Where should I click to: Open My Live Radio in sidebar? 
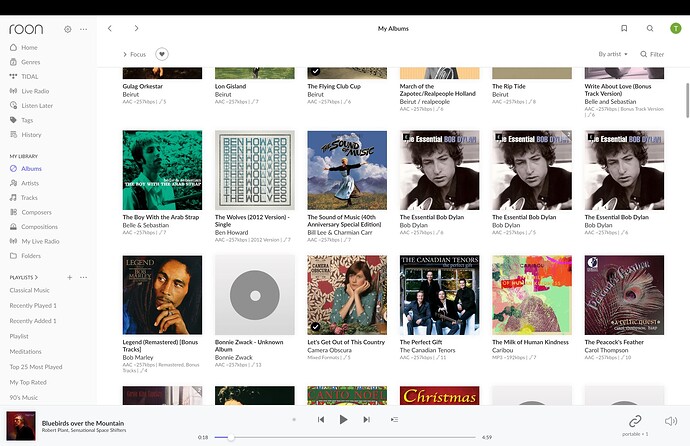click(x=34, y=241)
